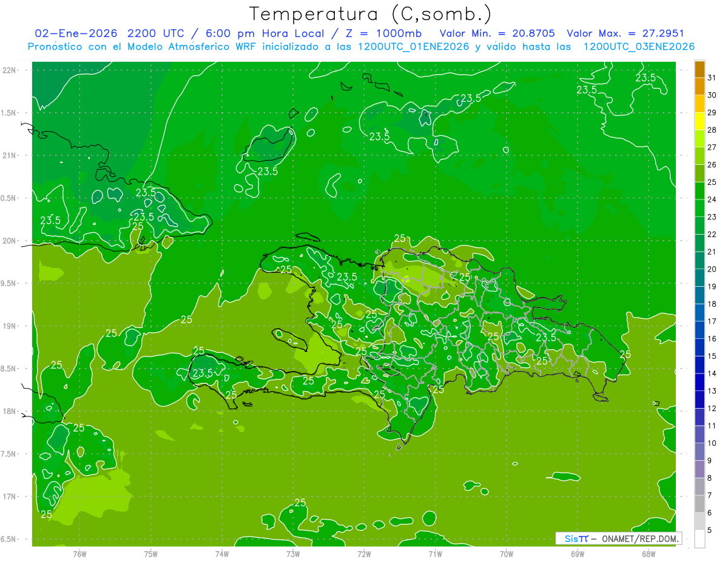The image size is (728, 562).
Task: Click the longitude axis label 69W
Action: coord(578,554)
